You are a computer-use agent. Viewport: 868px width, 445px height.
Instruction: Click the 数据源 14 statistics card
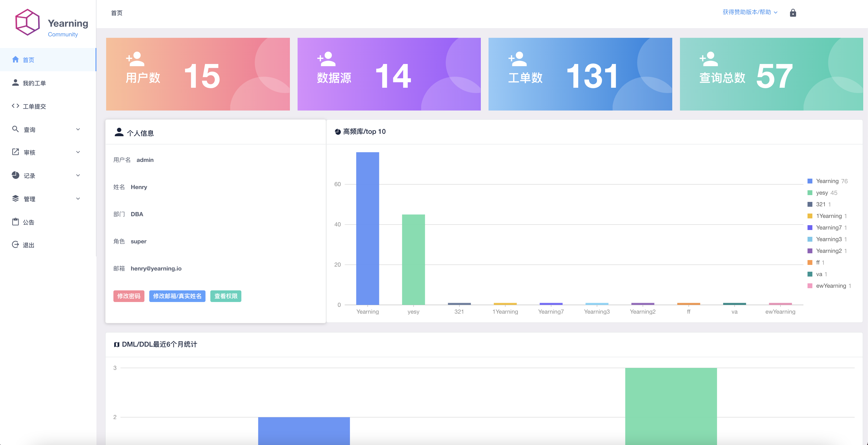coord(389,74)
